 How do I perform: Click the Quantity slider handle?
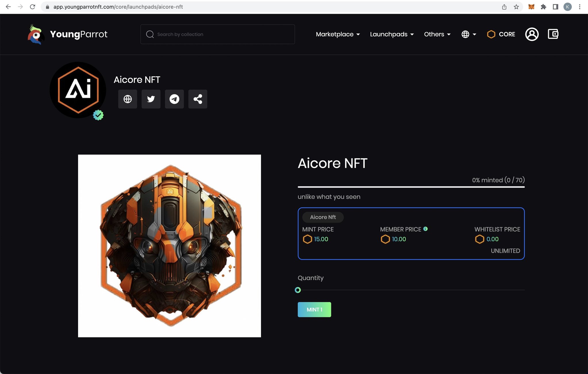coord(298,290)
